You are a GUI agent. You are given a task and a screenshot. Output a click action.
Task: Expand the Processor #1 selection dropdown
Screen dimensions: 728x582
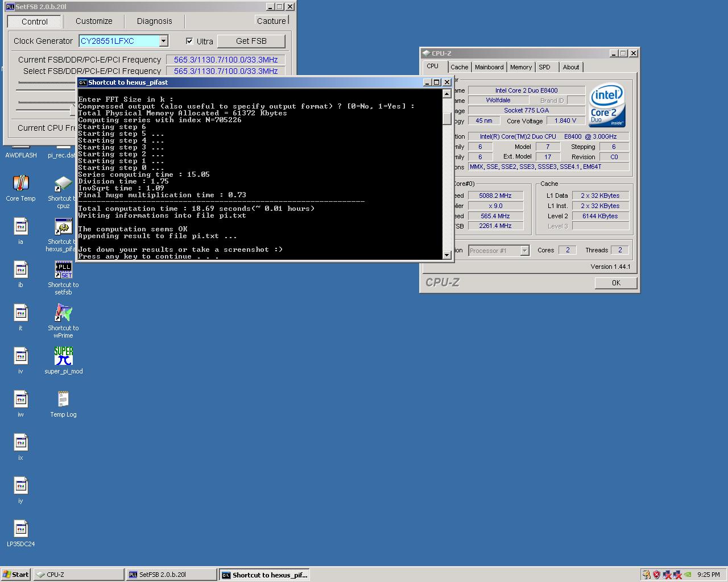524,251
